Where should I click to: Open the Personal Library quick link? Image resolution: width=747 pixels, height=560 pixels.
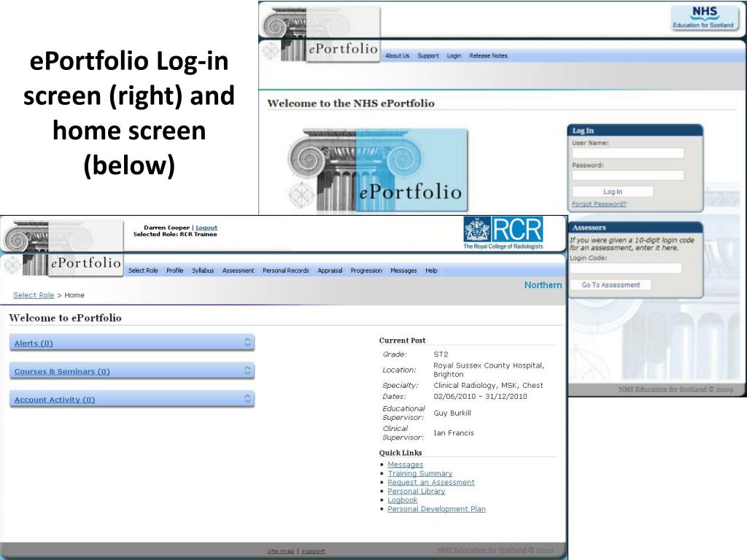(417, 491)
